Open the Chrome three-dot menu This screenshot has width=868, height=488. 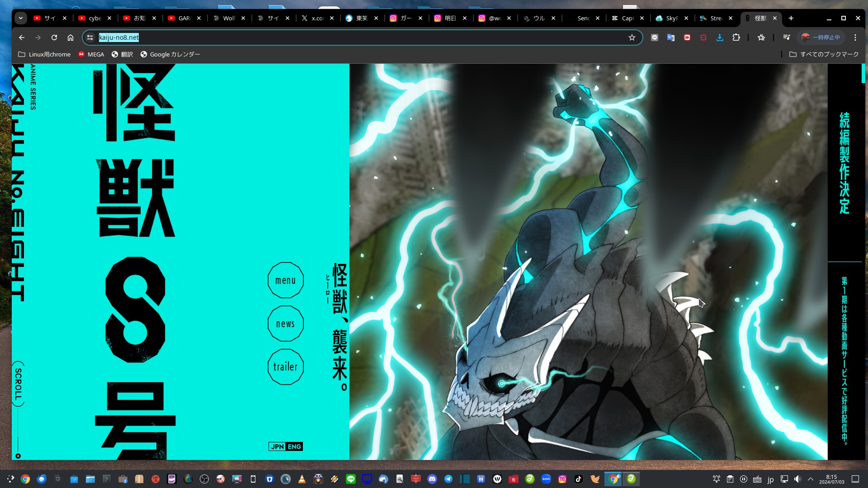pos(855,38)
